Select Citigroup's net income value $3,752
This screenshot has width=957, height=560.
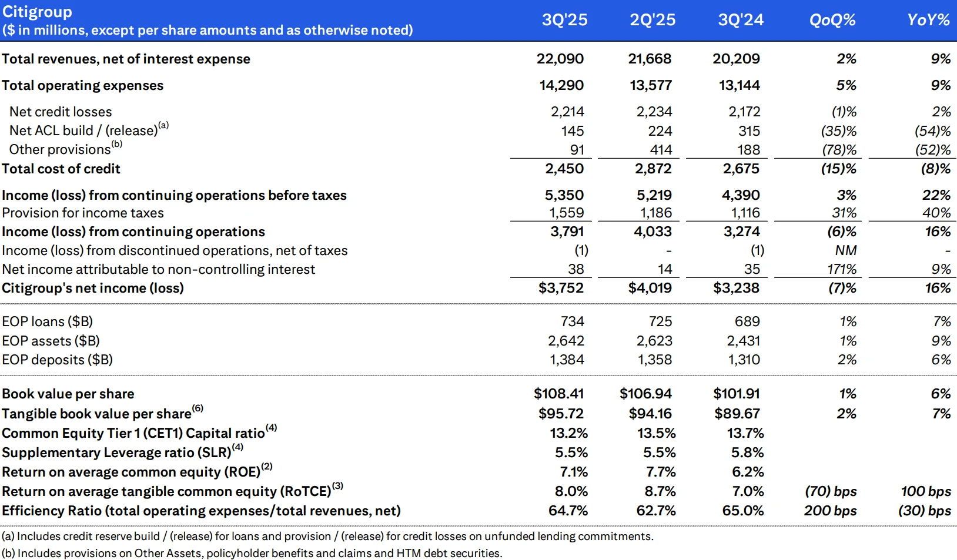tap(561, 288)
